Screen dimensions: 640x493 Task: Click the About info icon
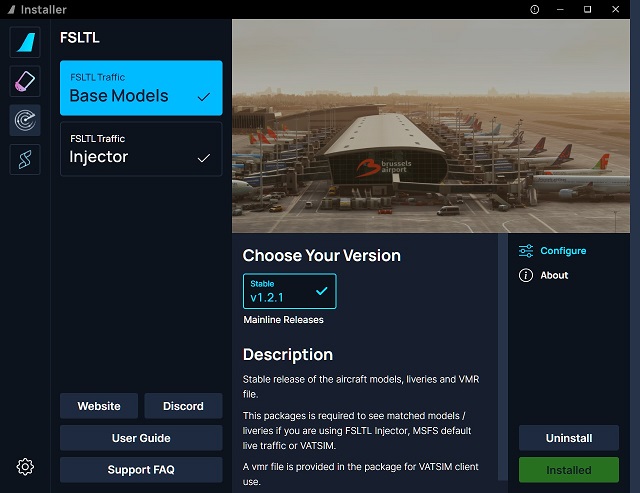[x=526, y=275]
